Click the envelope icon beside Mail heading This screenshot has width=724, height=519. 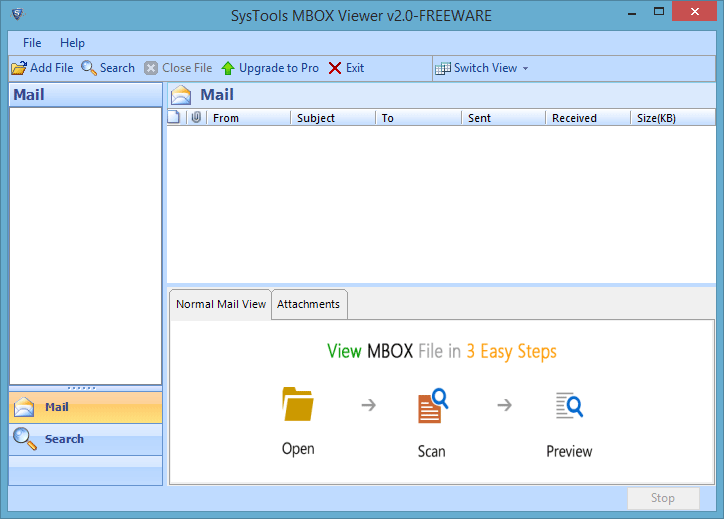pos(181,95)
